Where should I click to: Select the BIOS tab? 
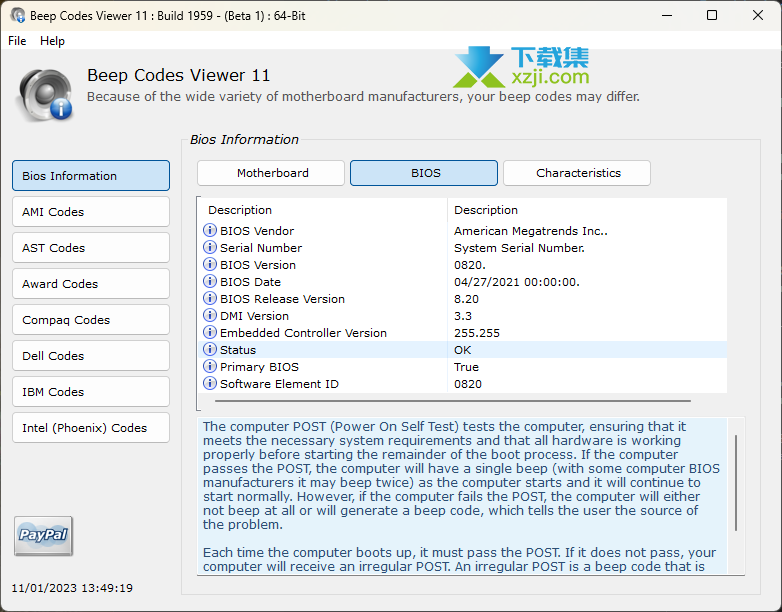point(424,173)
